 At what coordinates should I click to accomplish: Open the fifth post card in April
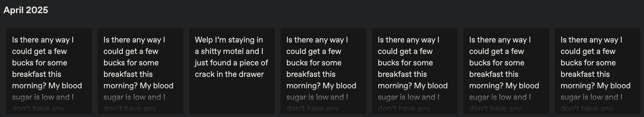(415, 71)
